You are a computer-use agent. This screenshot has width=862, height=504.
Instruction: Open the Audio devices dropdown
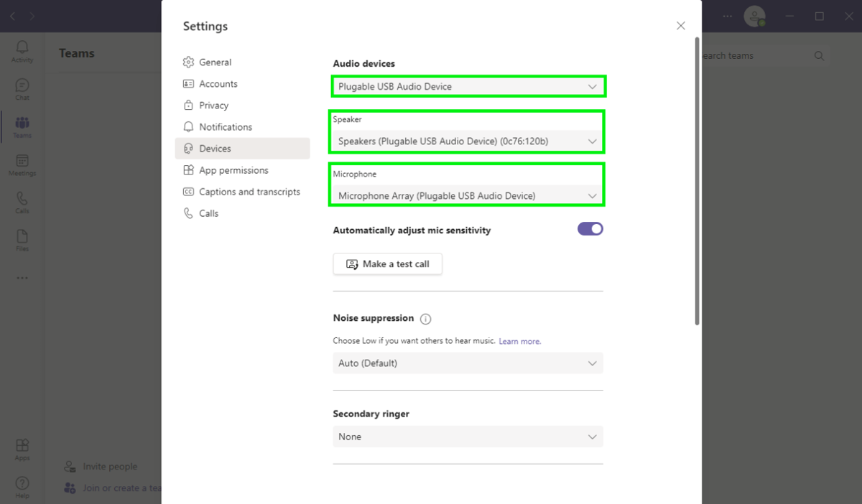[468, 85]
